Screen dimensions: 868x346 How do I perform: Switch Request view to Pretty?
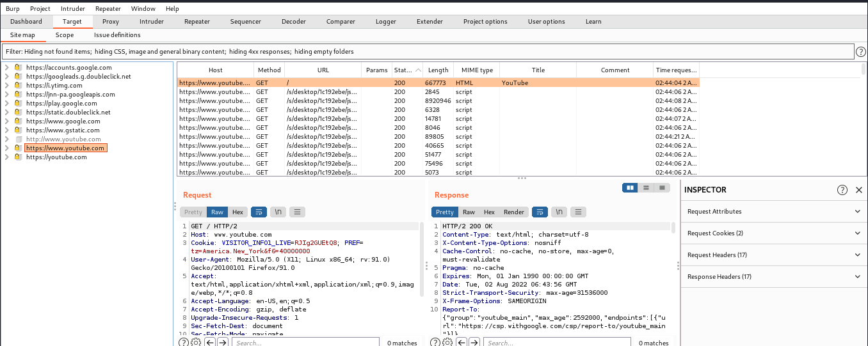(x=193, y=212)
